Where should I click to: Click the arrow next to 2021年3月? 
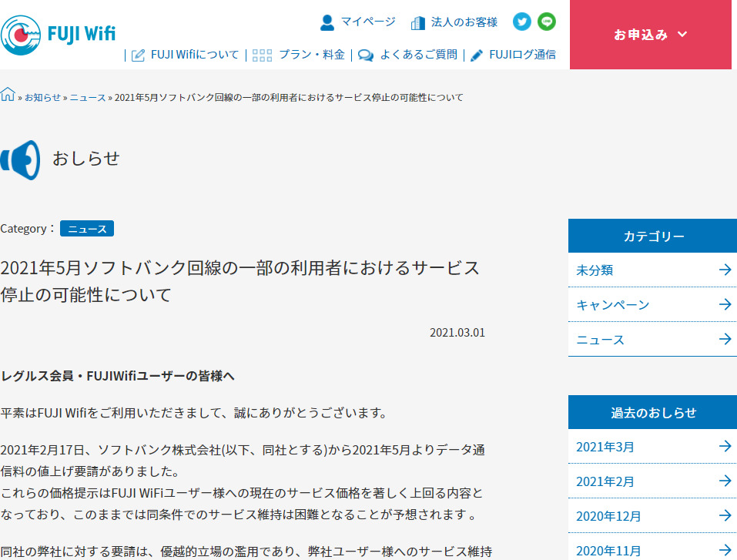725,446
